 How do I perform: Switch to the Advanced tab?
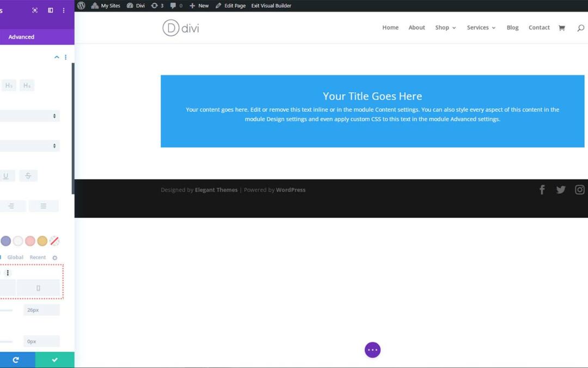(21, 37)
